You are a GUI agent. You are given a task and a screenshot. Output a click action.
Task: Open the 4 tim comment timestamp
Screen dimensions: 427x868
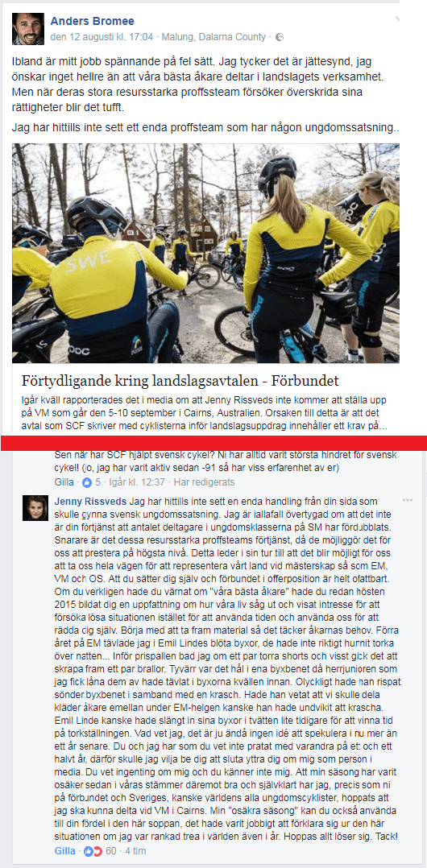pos(135,851)
